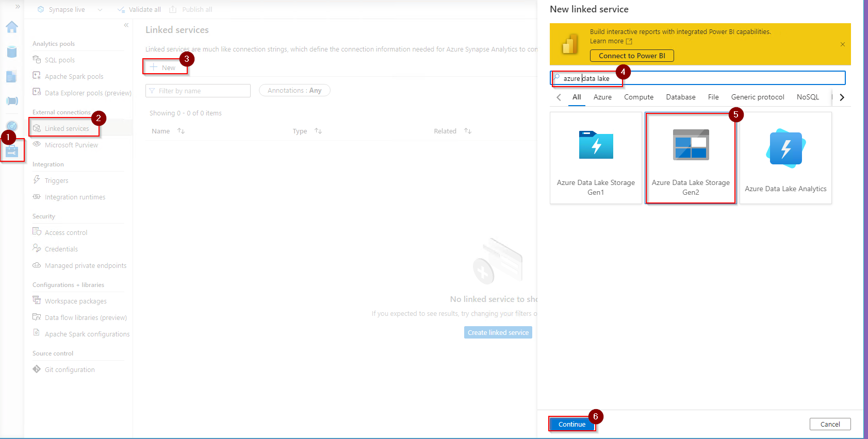Open the Data hub icon

click(x=12, y=52)
